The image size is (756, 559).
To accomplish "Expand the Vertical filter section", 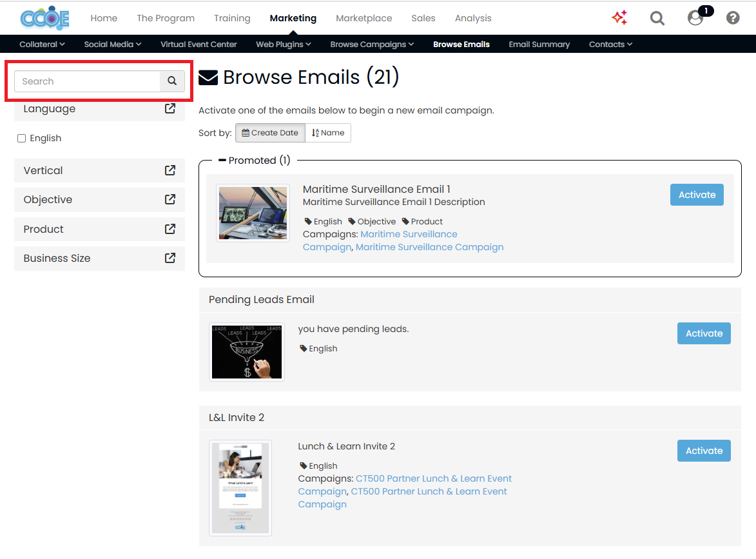I will click(x=99, y=170).
